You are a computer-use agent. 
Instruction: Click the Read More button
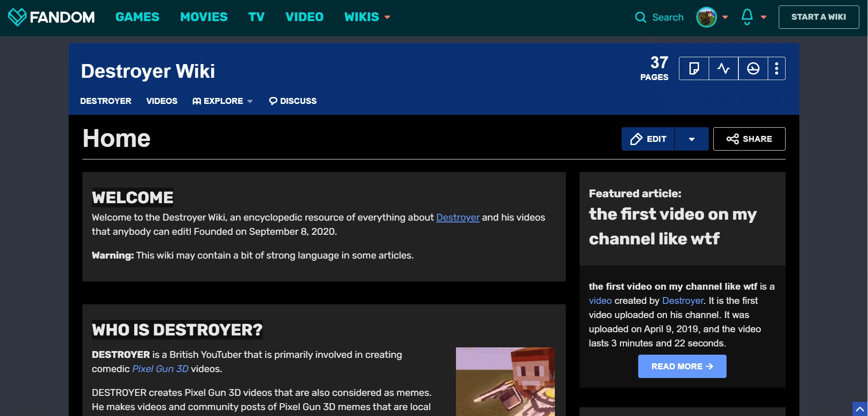[682, 367]
